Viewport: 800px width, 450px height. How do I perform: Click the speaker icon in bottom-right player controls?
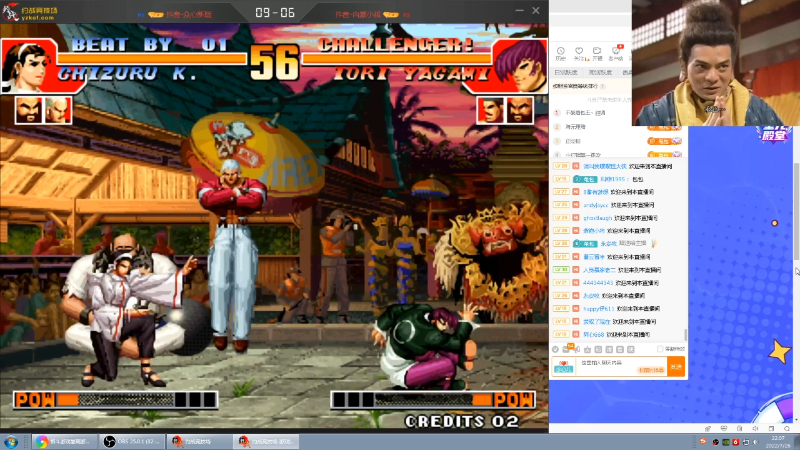(755, 429)
